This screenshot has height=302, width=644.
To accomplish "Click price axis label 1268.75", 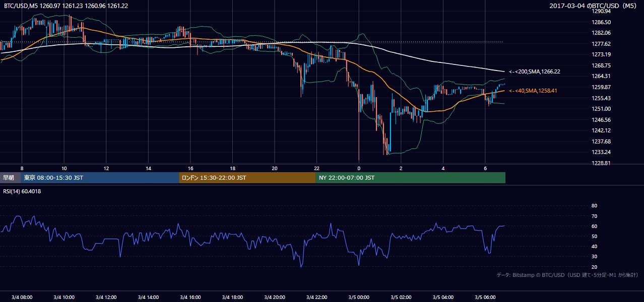I will point(602,65).
